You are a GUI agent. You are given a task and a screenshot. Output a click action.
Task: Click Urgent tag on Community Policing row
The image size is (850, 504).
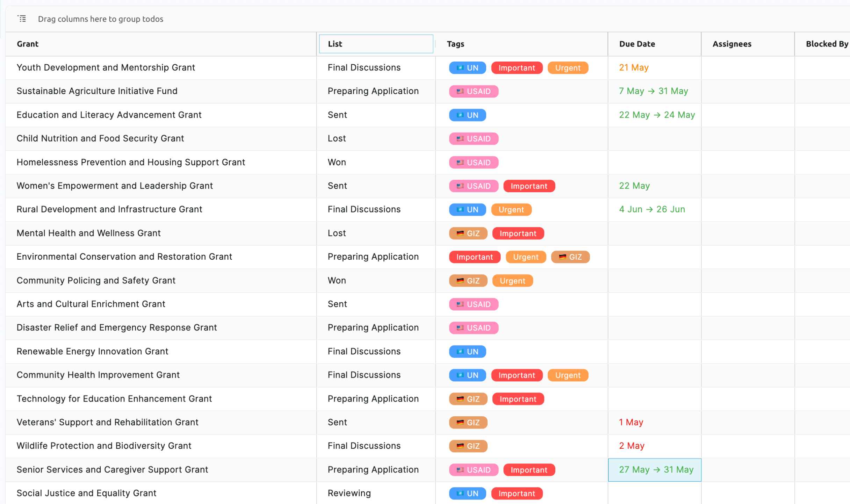(512, 281)
